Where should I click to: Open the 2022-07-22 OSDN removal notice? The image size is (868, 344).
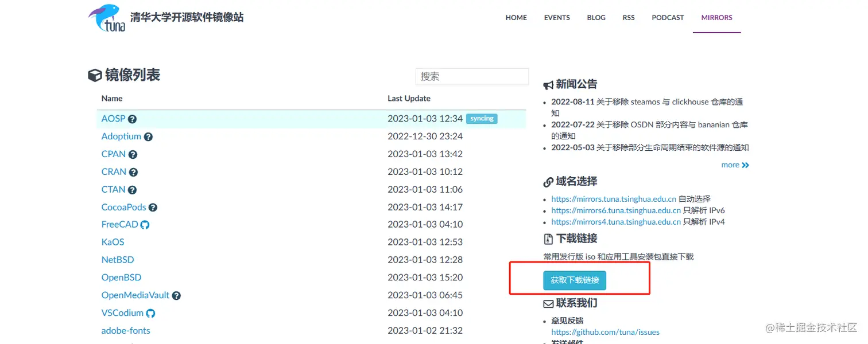pos(649,130)
